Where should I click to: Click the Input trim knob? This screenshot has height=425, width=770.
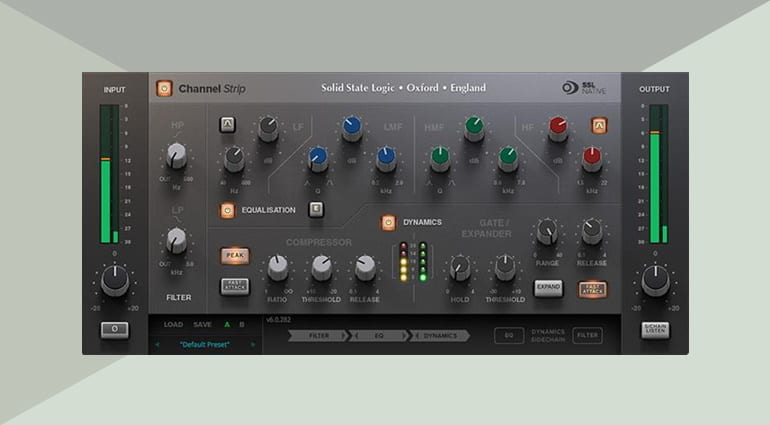(115, 281)
